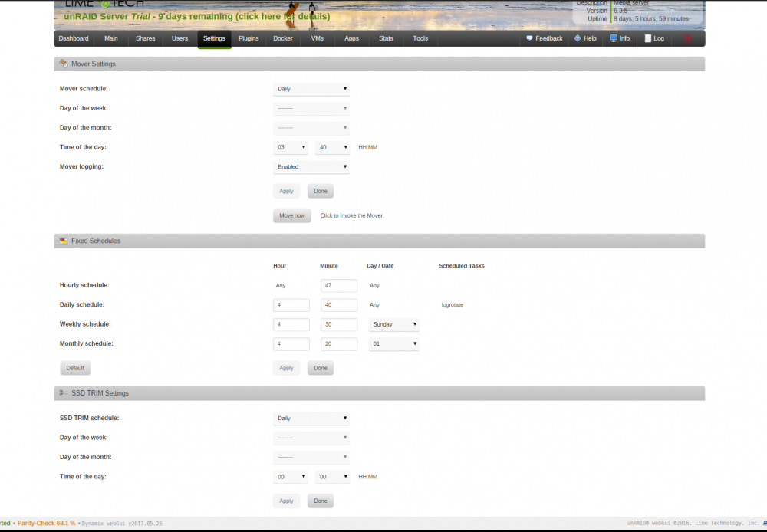The image size is (767, 532).
Task: Click the Dynamix webGui version text
Action: click(x=122, y=524)
